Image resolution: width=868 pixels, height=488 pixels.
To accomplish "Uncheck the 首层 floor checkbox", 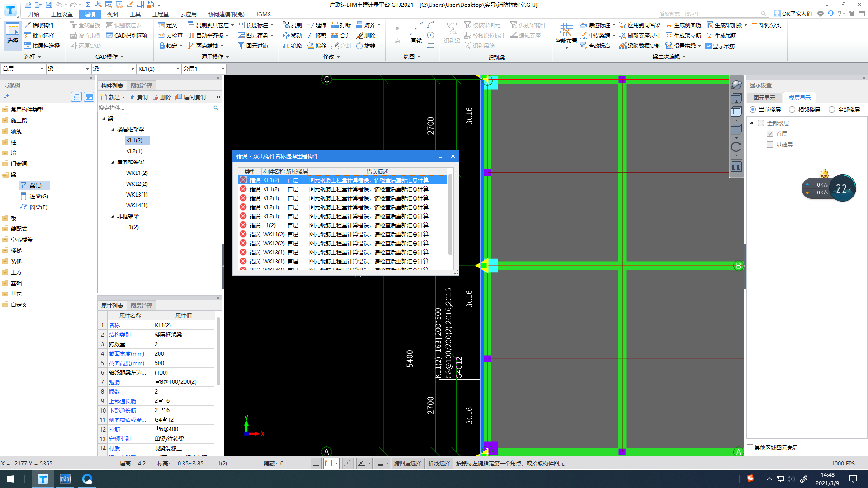I will [770, 134].
